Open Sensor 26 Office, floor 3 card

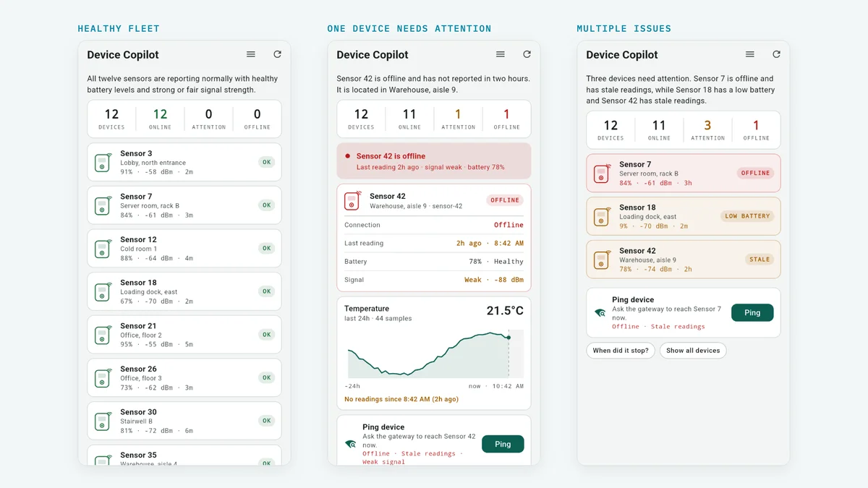(184, 377)
